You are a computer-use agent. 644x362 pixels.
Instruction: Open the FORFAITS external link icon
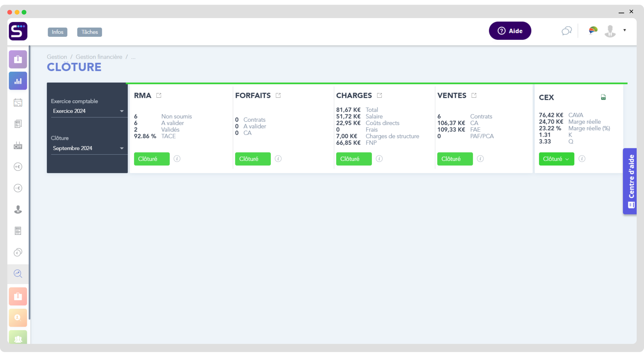278,96
